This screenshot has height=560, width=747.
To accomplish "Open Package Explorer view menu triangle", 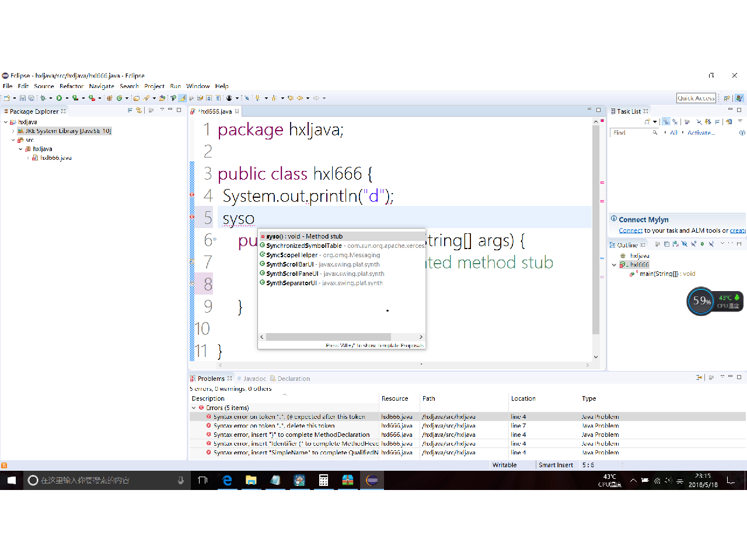I will [162, 110].
